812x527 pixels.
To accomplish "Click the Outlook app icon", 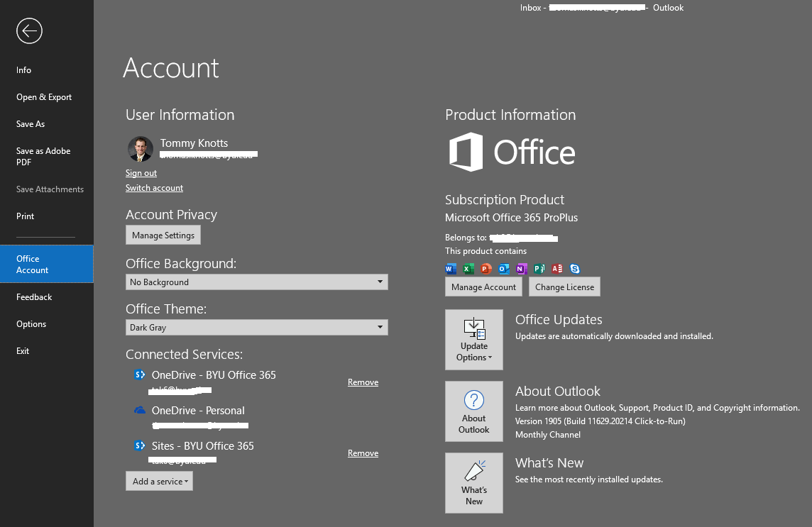I will (503, 269).
